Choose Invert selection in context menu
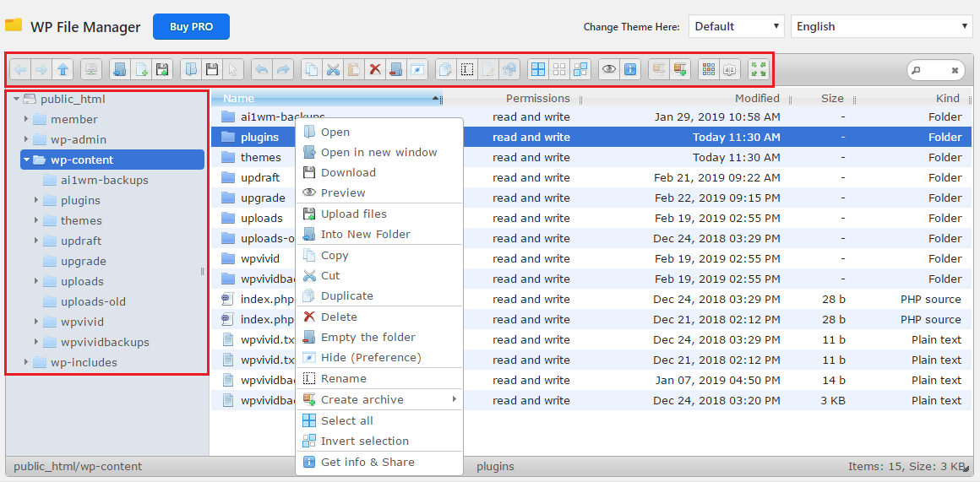Viewport: 980px width, 482px height. (x=378, y=441)
